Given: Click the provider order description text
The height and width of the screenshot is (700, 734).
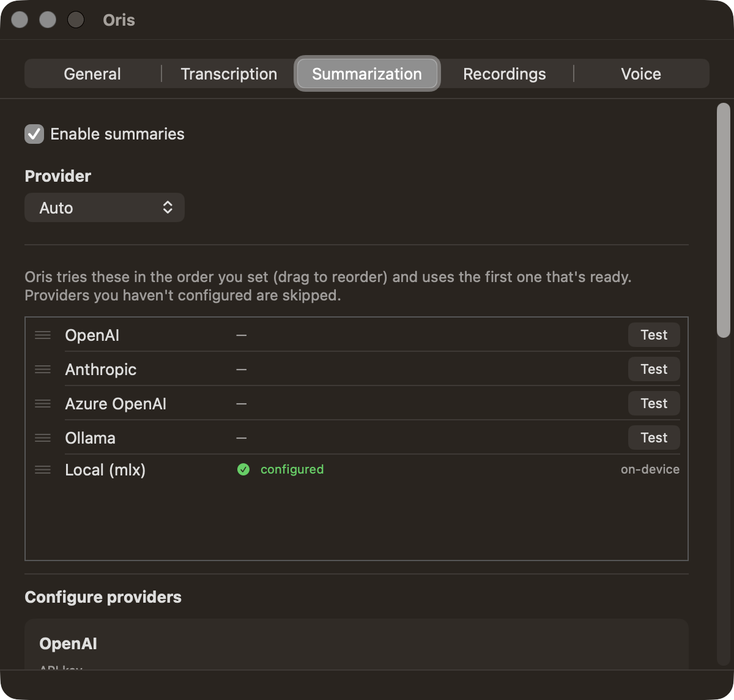Looking at the screenshot, I should [x=328, y=286].
